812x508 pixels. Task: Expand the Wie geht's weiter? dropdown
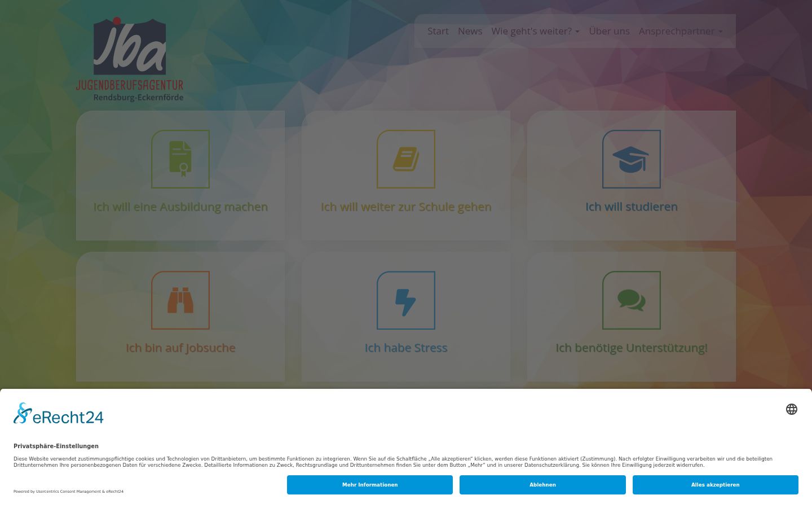pos(535,31)
